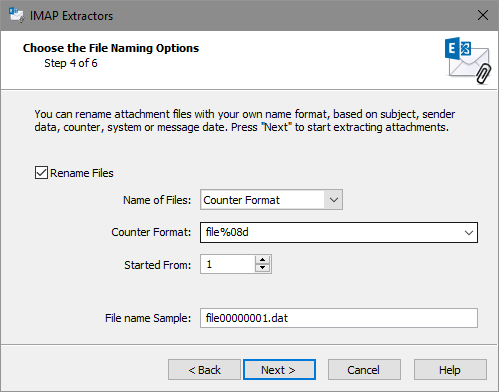The image size is (499, 392).
Task: Click the Exchange envelope paperclip header icon
Action: coord(468,60)
